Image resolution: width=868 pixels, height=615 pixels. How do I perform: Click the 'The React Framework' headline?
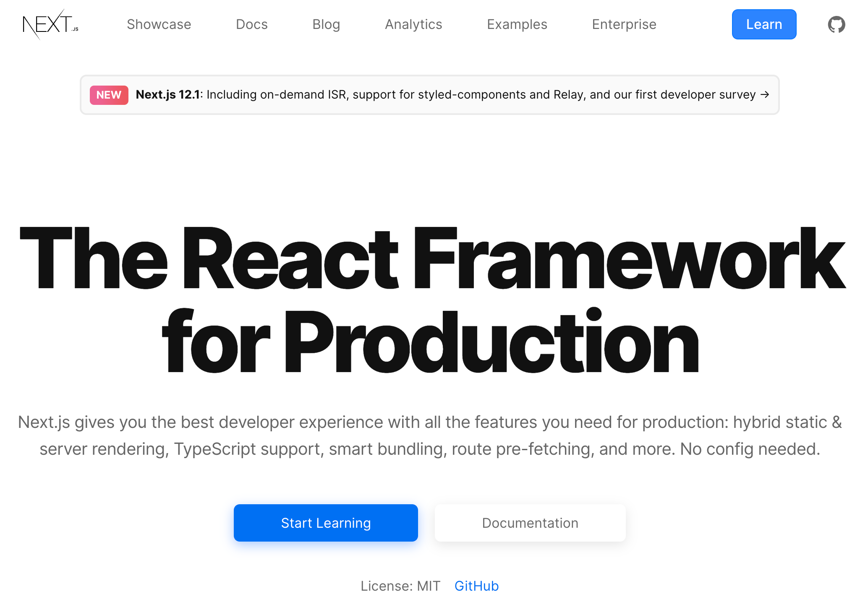coord(432,258)
